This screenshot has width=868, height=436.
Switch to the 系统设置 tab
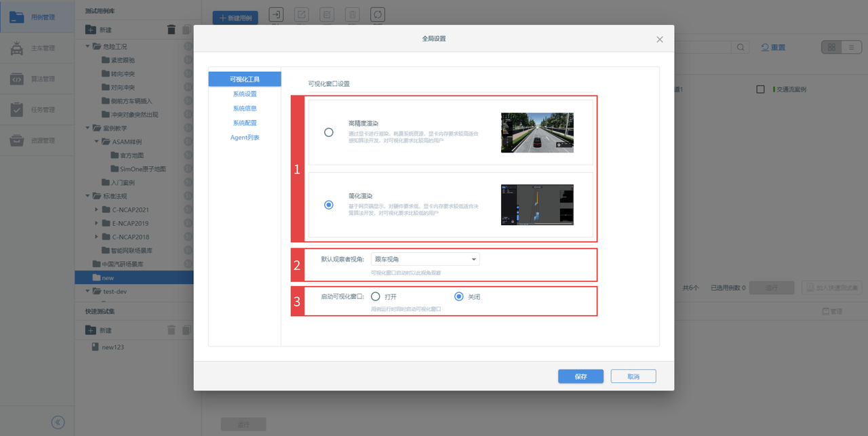245,94
